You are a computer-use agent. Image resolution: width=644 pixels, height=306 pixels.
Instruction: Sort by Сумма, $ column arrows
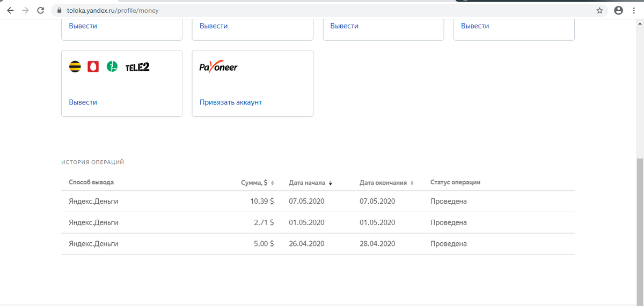pos(272,183)
